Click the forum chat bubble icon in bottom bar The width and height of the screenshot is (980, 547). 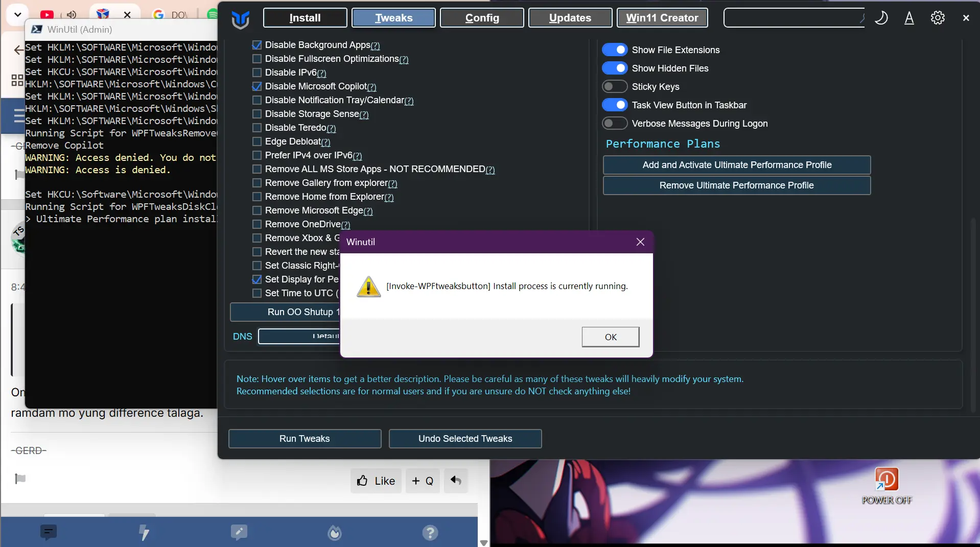point(49,533)
